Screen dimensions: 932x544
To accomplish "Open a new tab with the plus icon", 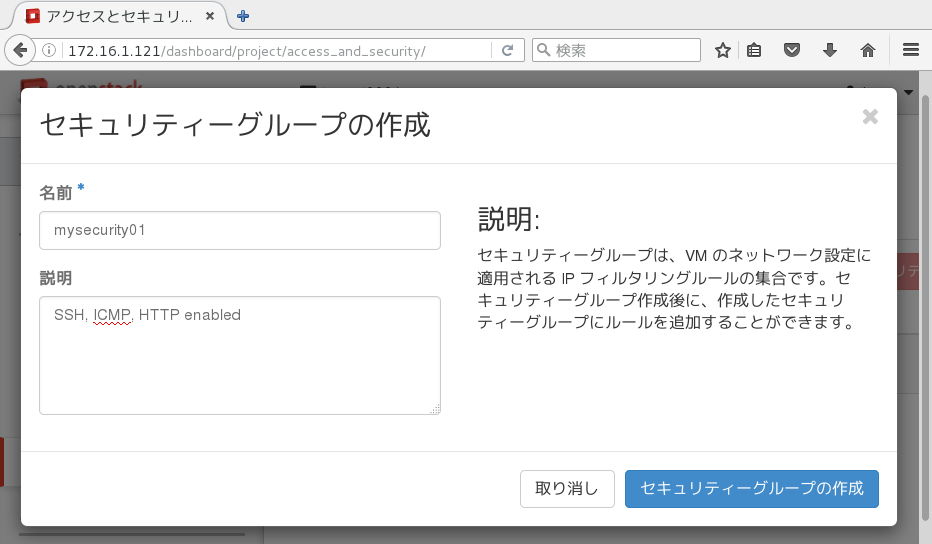I will 243,16.
